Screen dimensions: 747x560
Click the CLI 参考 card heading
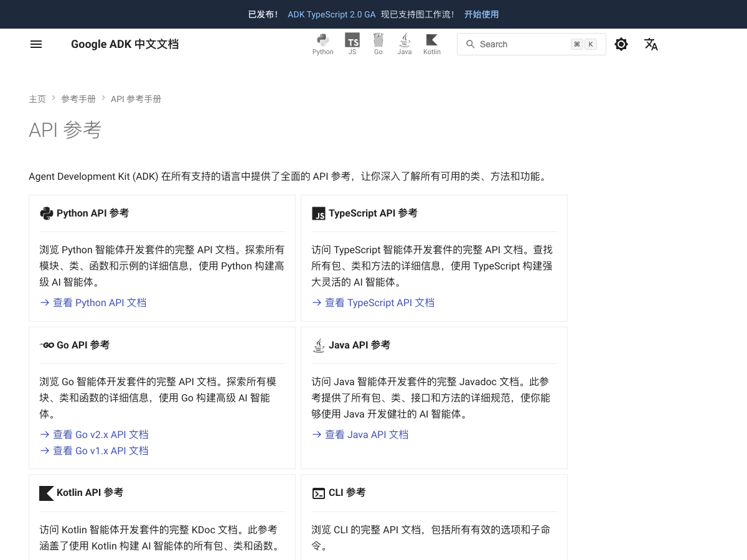[347, 493]
